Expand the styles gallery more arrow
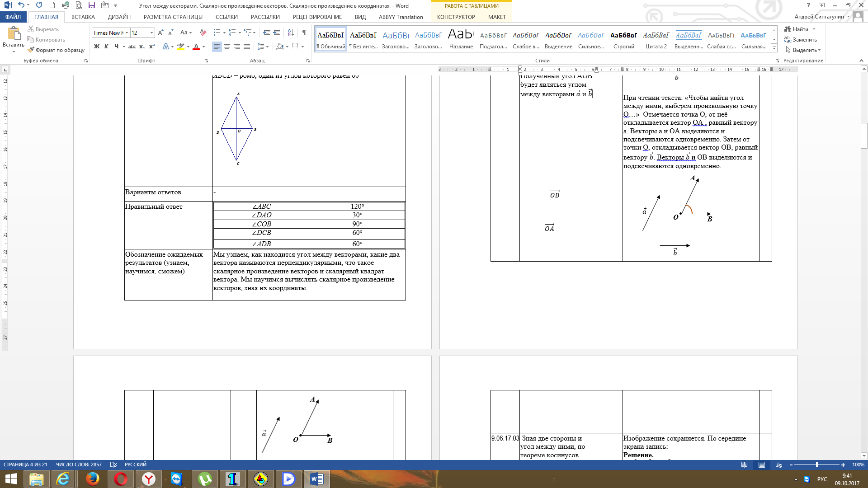Image resolution: width=868 pixels, height=488 pixels. pyautogui.click(x=774, y=48)
